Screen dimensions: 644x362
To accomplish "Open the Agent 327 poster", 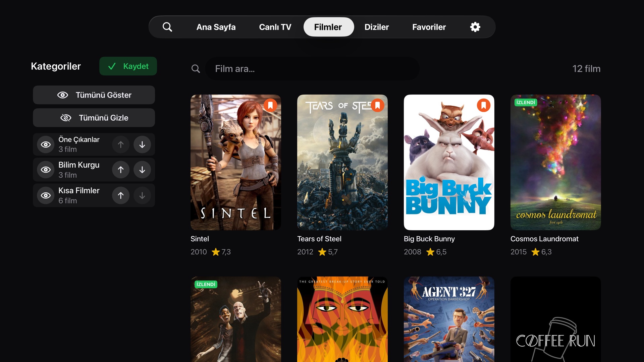I will pos(449,319).
